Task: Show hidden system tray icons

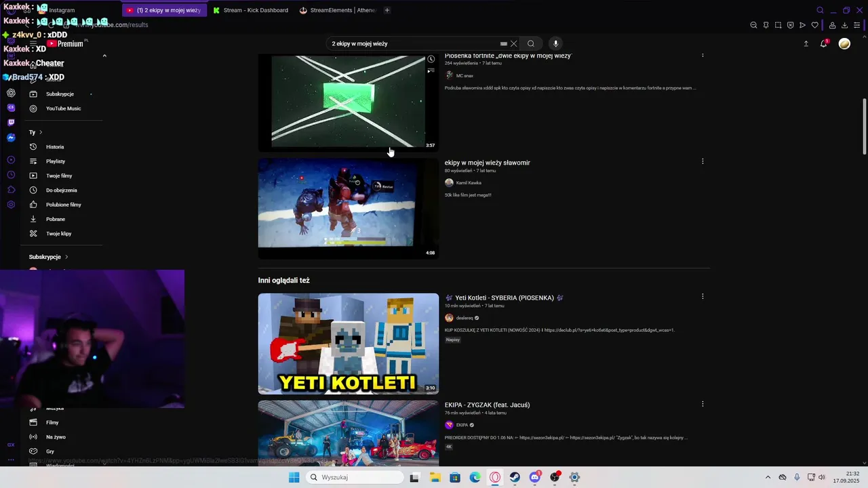Action: click(768, 477)
